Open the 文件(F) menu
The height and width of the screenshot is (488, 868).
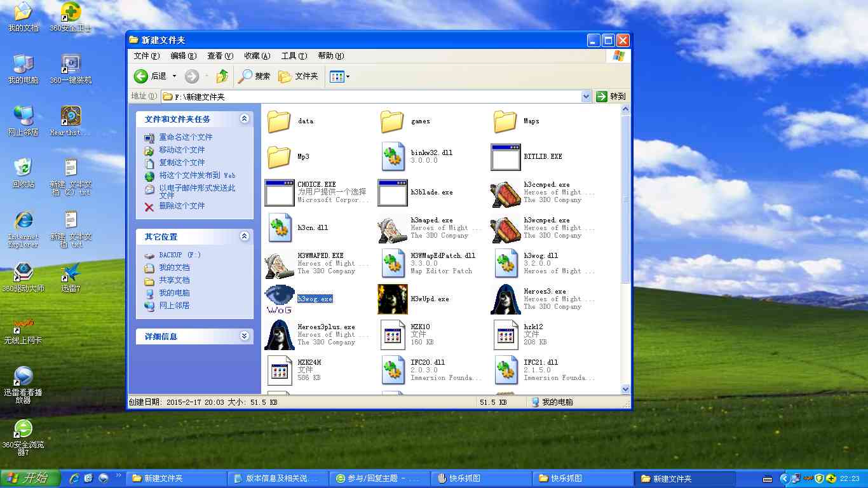tap(147, 56)
